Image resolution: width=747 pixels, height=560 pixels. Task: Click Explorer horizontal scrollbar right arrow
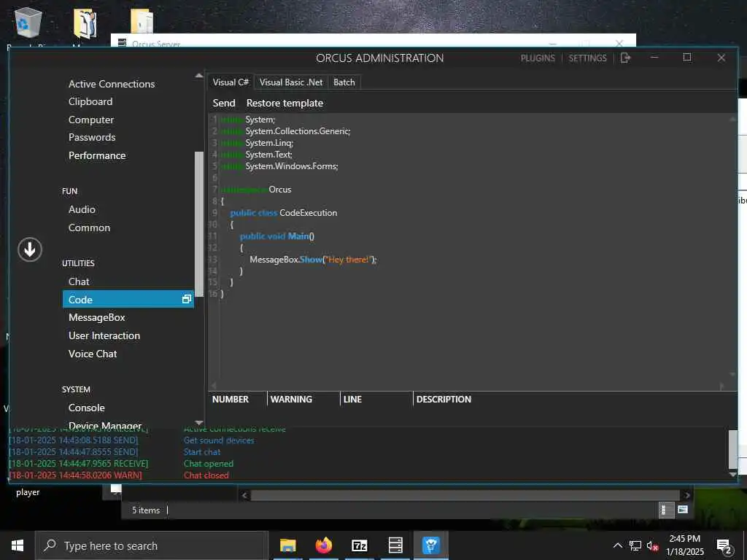click(x=686, y=495)
